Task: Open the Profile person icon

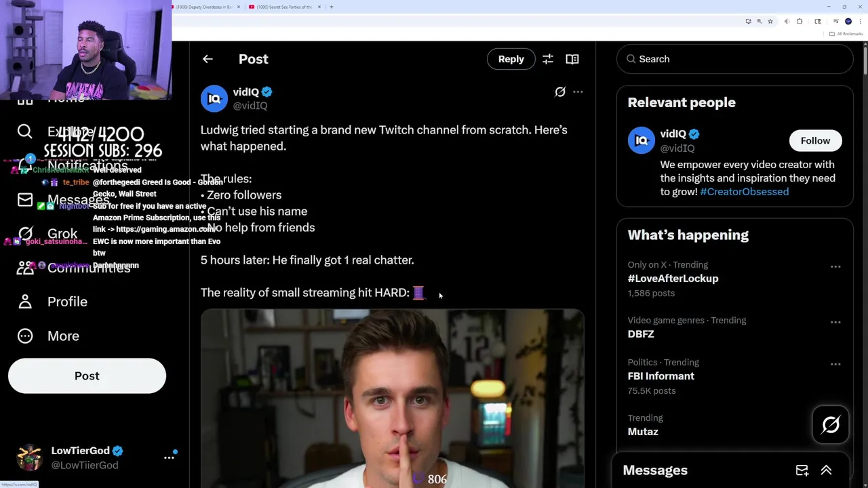Action: coord(25,302)
